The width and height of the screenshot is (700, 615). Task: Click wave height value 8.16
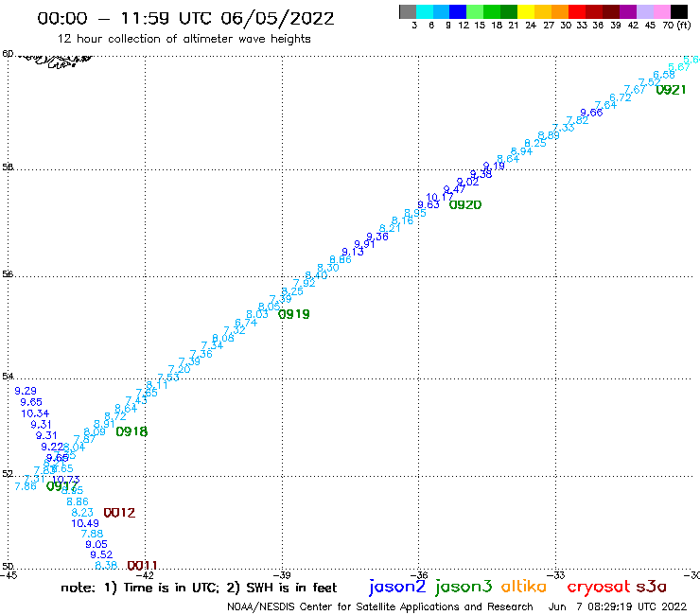(x=402, y=220)
